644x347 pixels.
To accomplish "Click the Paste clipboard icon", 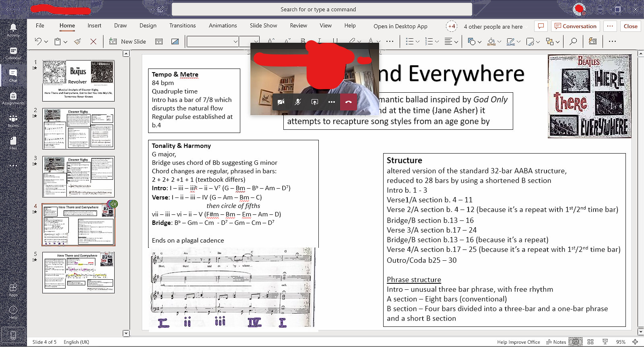I will click(58, 41).
